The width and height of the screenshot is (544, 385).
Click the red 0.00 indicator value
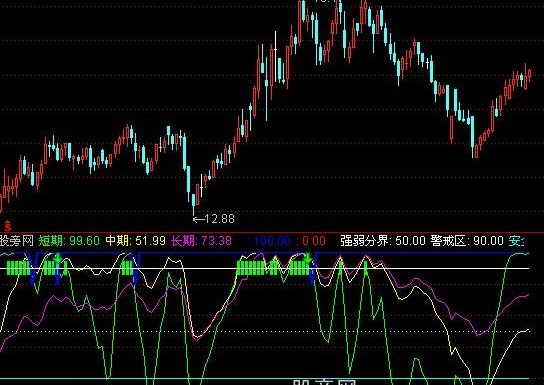pos(314,241)
